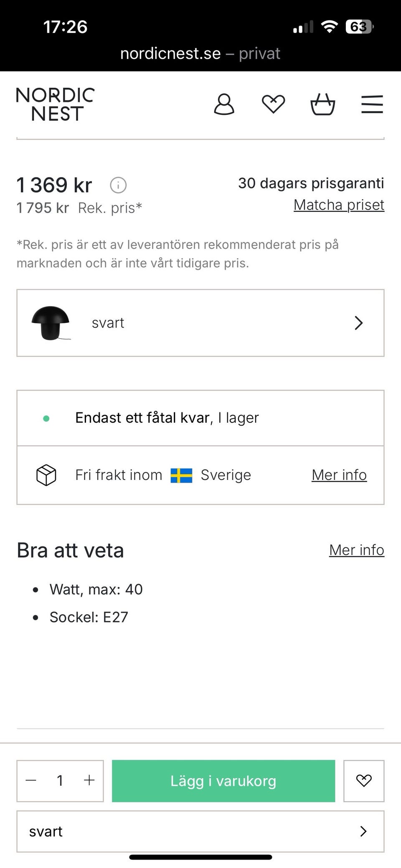Open the hamburger menu
401x868 pixels.
pyautogui.click(x=372, y=104)
